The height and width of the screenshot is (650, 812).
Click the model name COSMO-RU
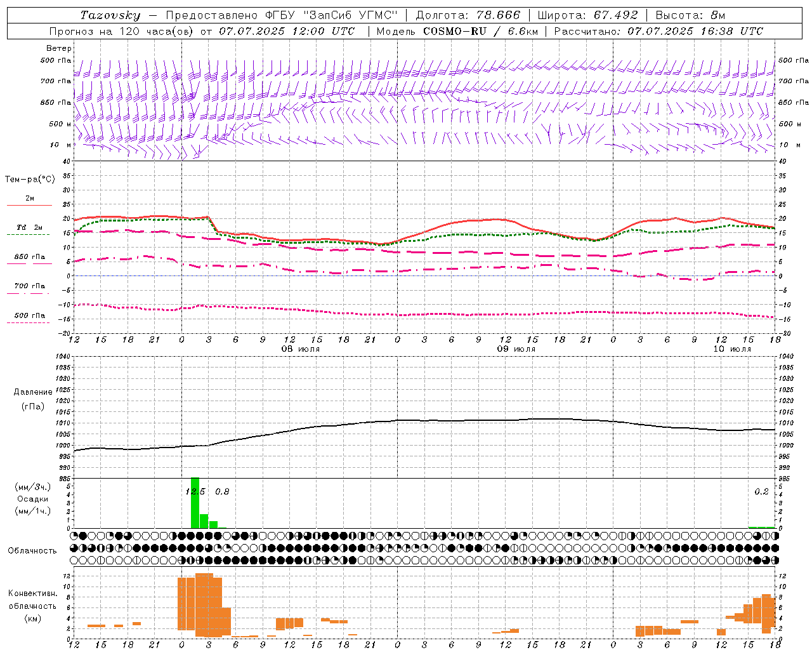[455, 31]
